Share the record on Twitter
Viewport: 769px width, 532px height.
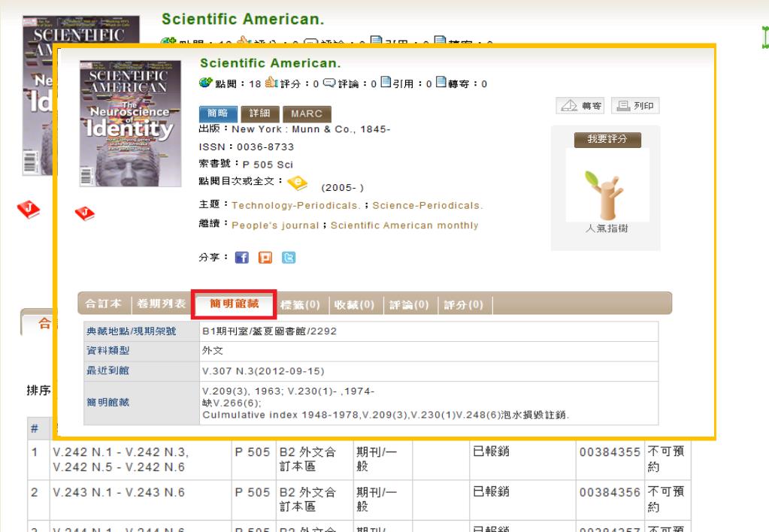click(x=289, y=258)
